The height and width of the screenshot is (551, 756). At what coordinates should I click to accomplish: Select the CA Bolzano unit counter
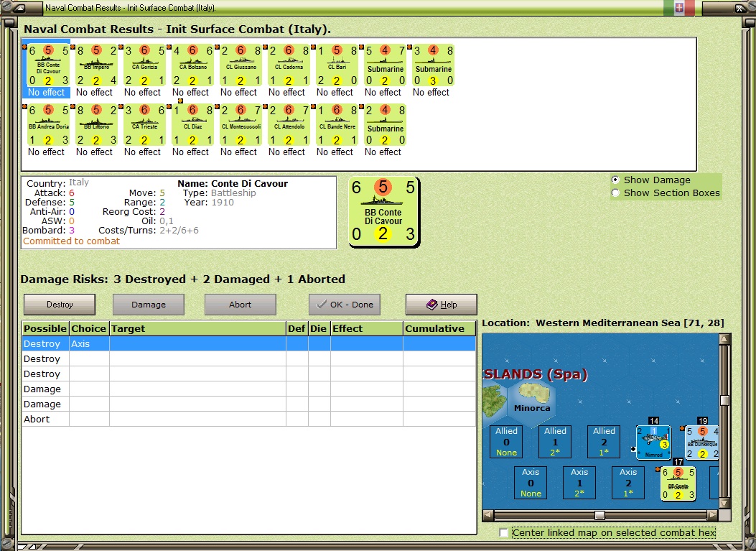click(x=192, y=65)
